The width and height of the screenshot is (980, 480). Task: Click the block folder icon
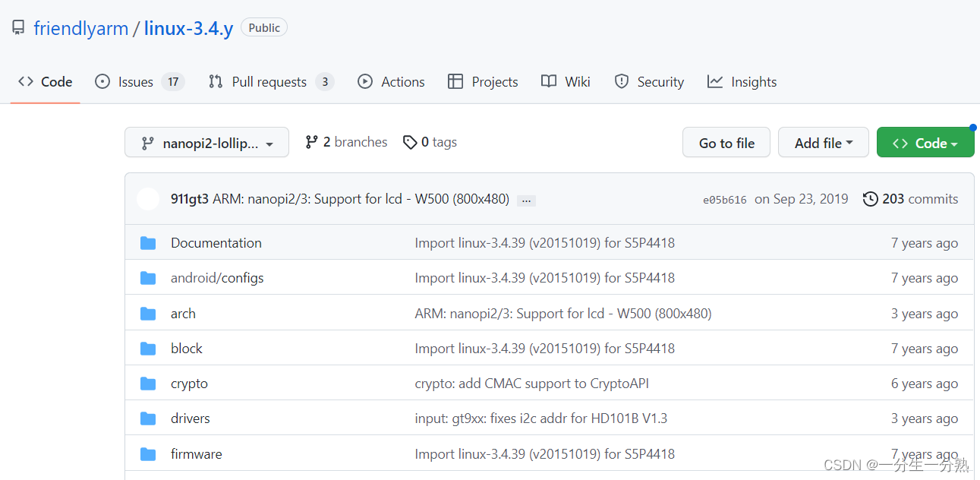[148, 349]
